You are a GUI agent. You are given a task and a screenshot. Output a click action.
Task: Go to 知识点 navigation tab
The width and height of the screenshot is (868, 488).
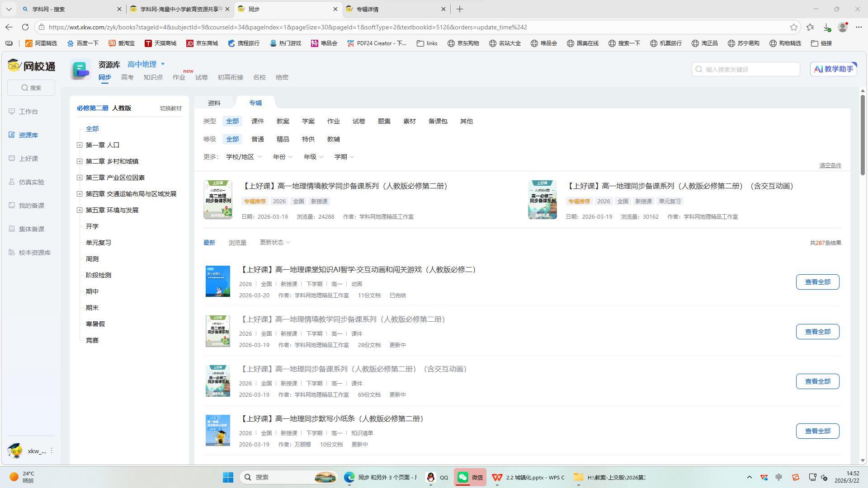click(x=153, y=77)
